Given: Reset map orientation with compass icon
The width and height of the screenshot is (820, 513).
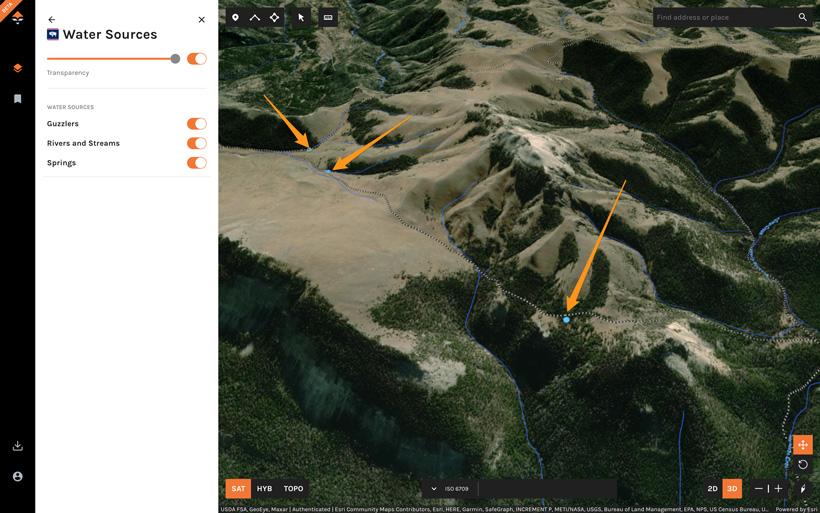Looking at the screenshot, I should [803, 488].
